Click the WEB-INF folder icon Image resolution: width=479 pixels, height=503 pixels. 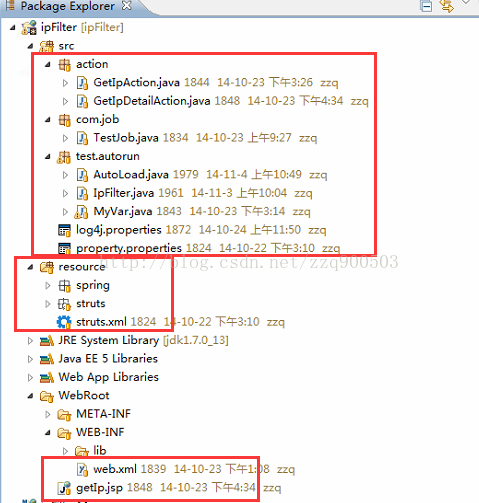(x=64, y=433)
